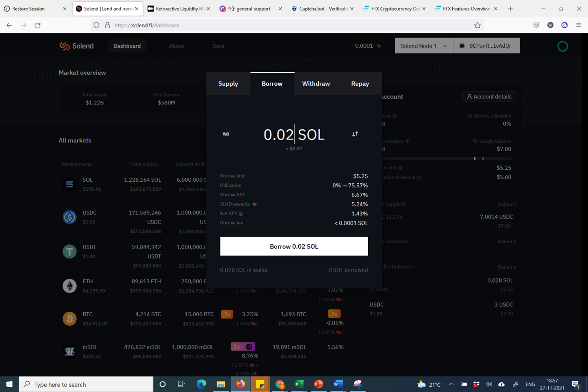Open the Solend logo home link
The image size is (588, 392).
[x=76, y=46]
